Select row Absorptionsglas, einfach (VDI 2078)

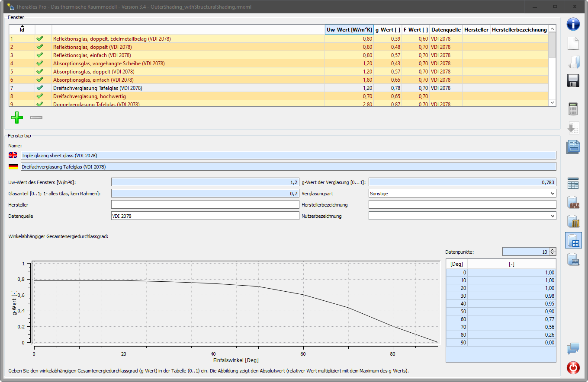click(x=279, y=80)
